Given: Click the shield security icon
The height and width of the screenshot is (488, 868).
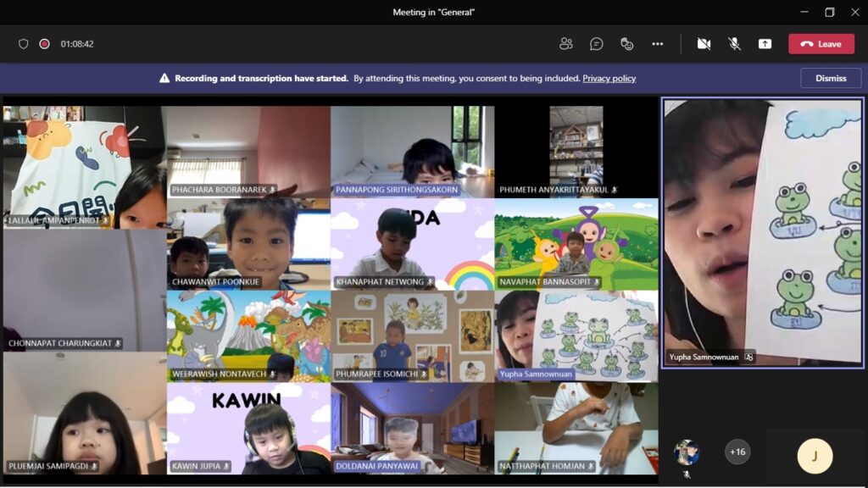Looking at the screenshot, I should [24, 44].
